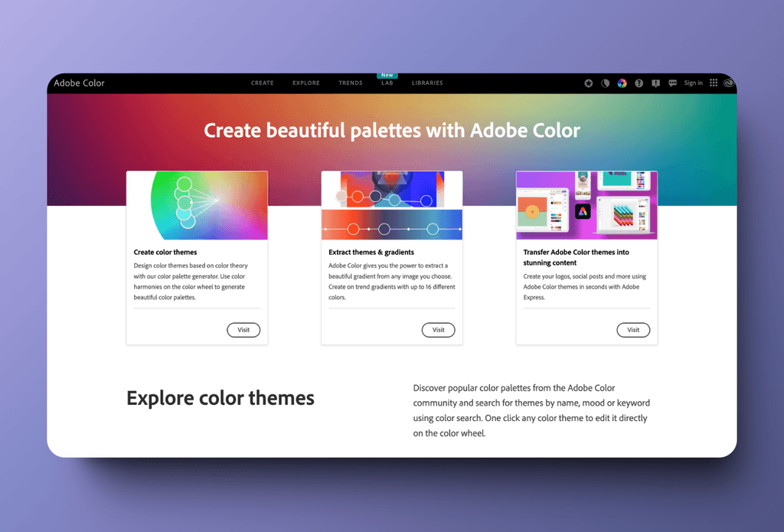Visit the Create color themes page
This screenshot has width=784, height=532.
click(243, 330)
